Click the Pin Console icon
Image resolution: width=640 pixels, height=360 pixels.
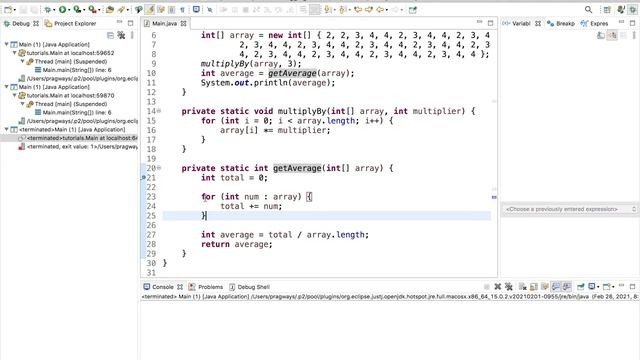point(580,287)
